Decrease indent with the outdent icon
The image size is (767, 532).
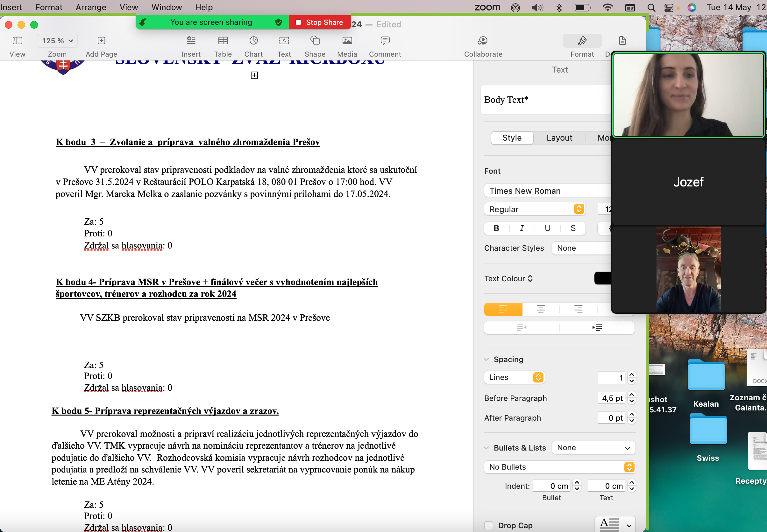(x=522, y=328)
